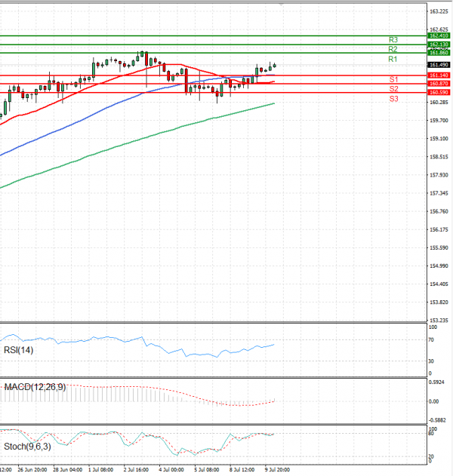
Task: Select the 161.860 green price tag
Action: (x=439, y=53)
